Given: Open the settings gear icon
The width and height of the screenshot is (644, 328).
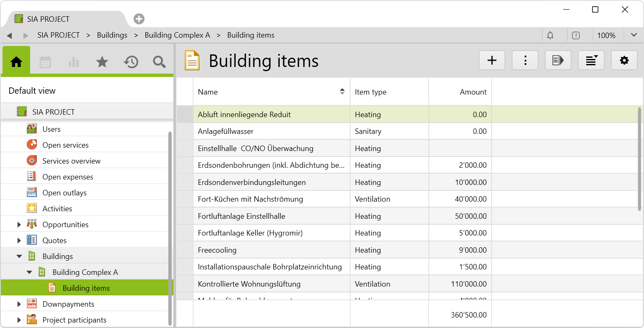Looking at the screenshot, I should click(624, 61).
